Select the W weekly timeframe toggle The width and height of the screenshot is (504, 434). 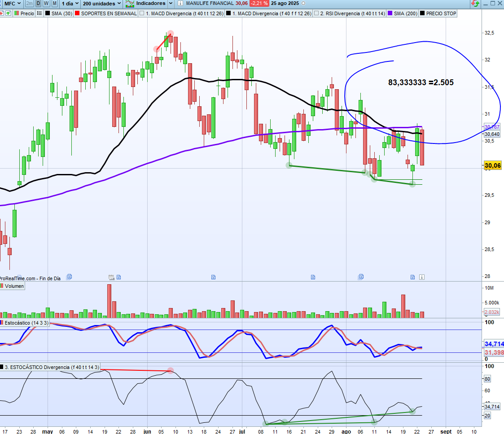coord(47,4)
